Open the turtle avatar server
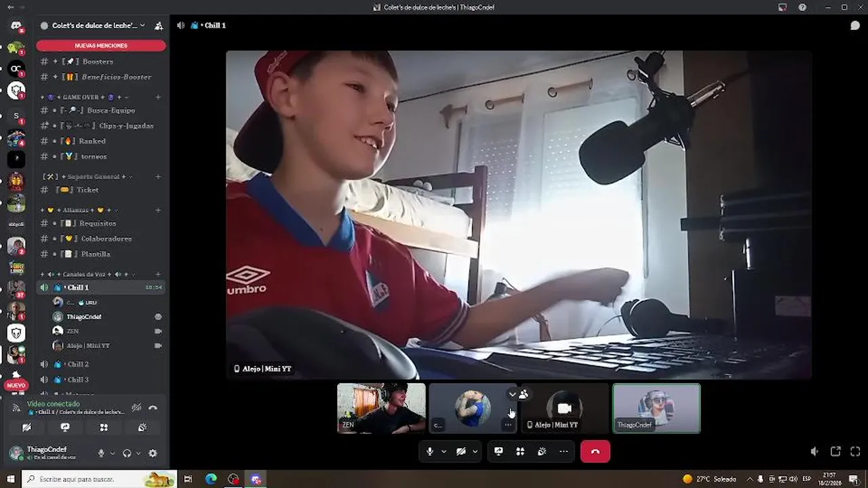 16,47
